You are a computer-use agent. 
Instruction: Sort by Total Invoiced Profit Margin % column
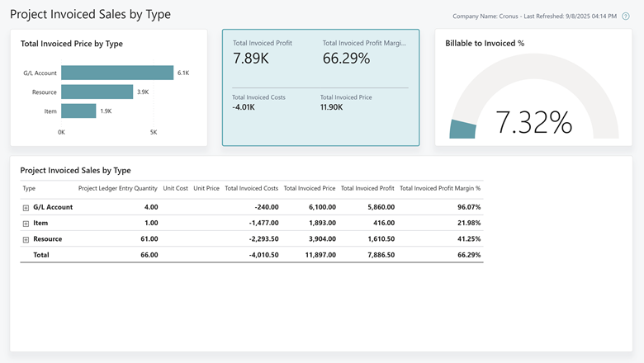(x=439, y=188)
